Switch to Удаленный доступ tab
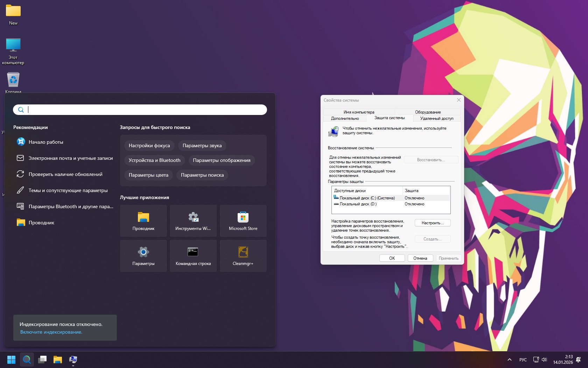This screenshot has width=588, height=368. (x=436, y=118)
